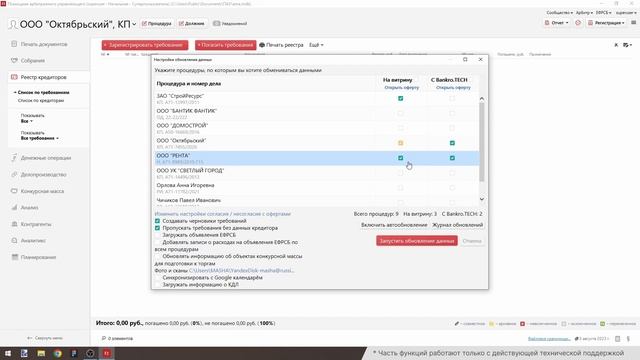Open the hamburger menu at top right

tap(633, 23)
